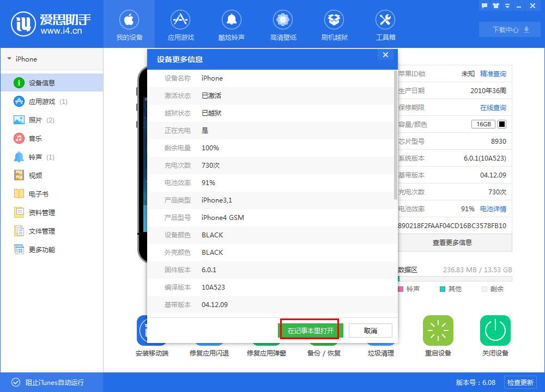Select the 关闭设备 power off tool
This screenshot has width=545, height=392.
[495, 335]
